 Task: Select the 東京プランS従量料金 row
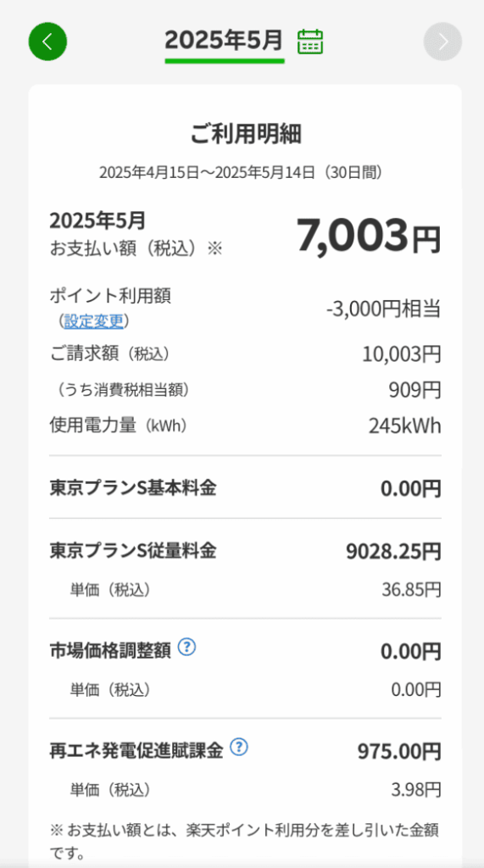[245, 551]
